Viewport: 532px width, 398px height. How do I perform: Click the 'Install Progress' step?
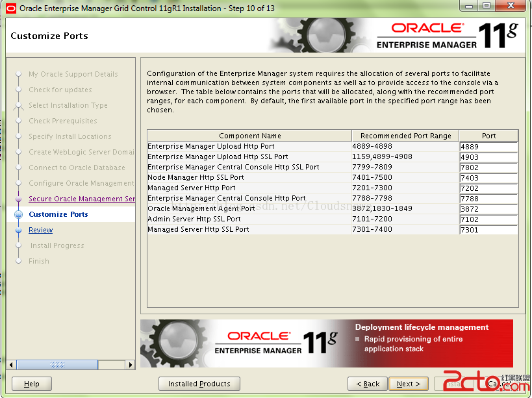click(x=57, y=245)
